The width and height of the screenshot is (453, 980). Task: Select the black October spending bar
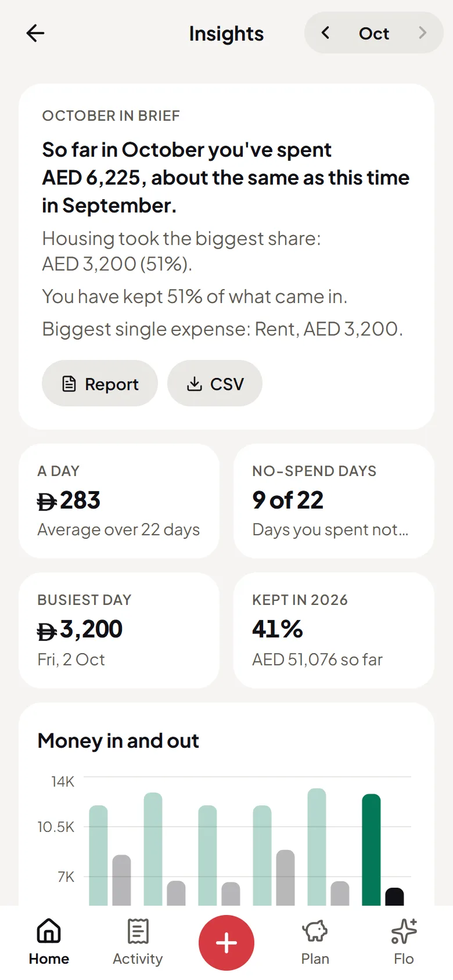point(394,896)
